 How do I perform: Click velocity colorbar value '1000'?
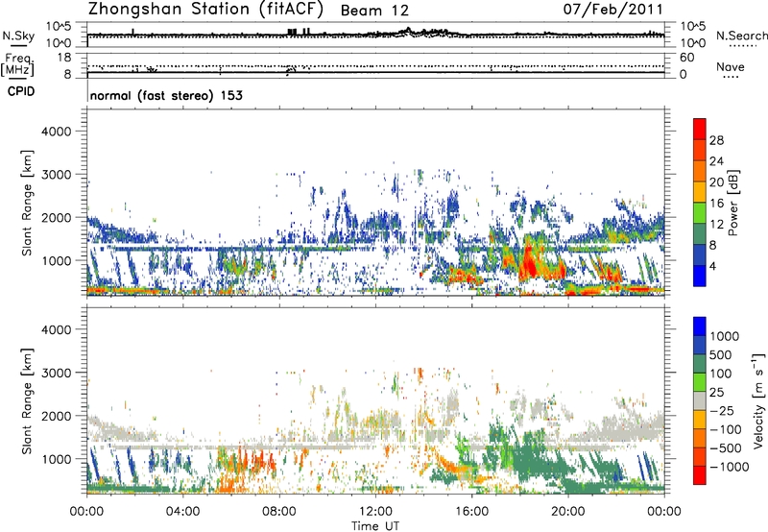(x=725, y=336)
